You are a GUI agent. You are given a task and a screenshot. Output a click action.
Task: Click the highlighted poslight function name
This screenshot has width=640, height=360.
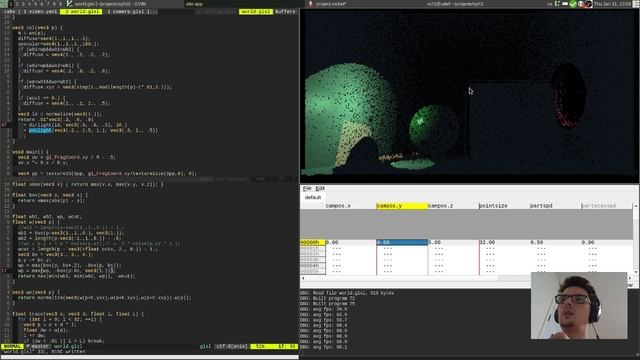(x=40, y=130)
